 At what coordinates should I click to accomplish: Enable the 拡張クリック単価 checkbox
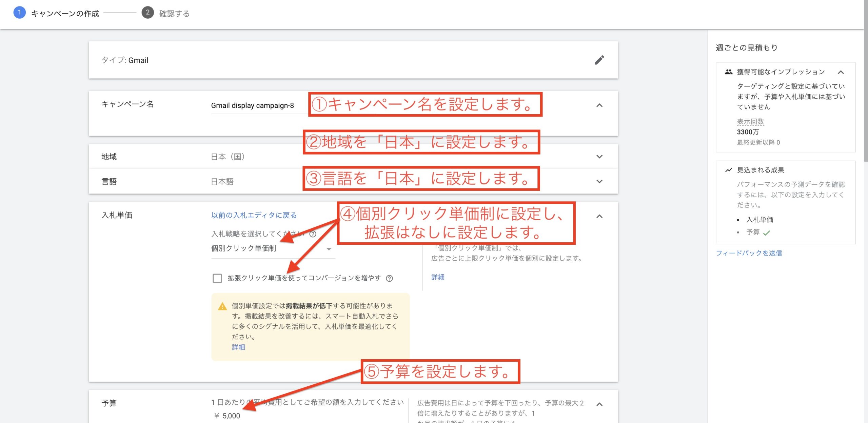coord(217,278)
